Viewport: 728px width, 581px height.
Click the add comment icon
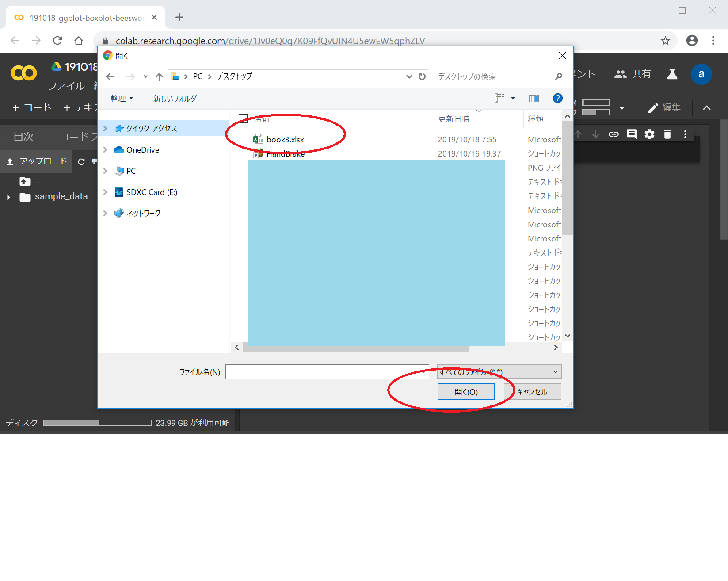coord(632,134)
